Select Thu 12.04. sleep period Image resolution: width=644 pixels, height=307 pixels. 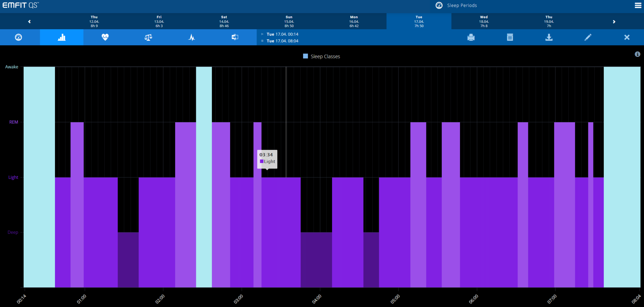coord(94,21)
